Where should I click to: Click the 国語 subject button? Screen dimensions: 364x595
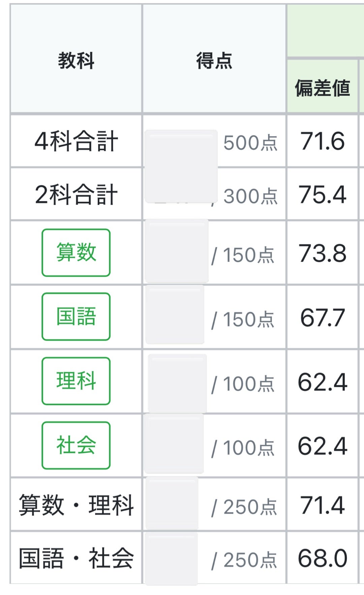(76, 317)
